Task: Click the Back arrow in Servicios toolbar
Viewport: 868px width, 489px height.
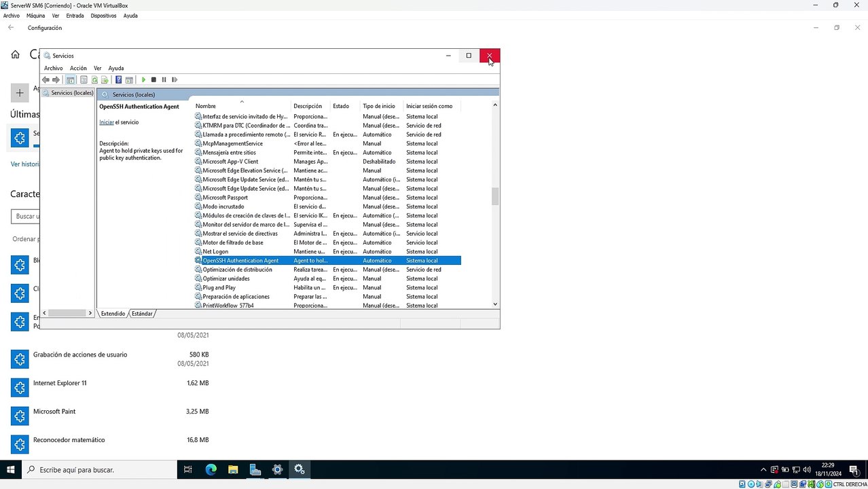Action: point(46,79)
